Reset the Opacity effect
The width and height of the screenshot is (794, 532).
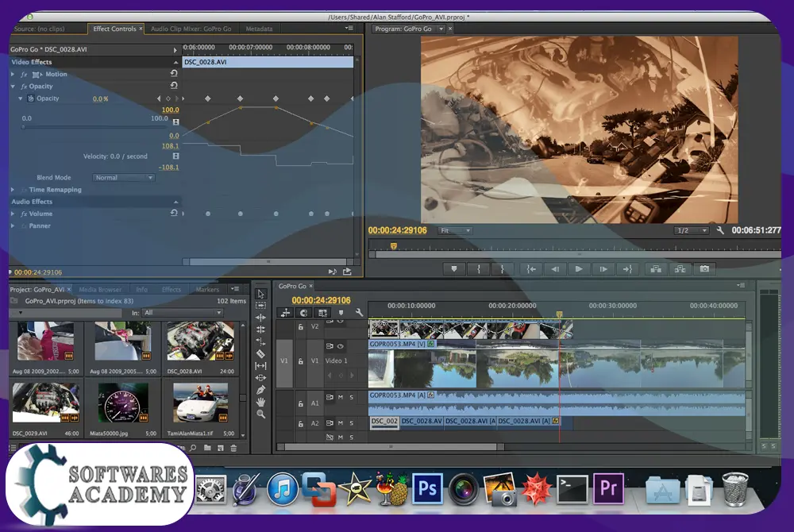click(174, 86)
